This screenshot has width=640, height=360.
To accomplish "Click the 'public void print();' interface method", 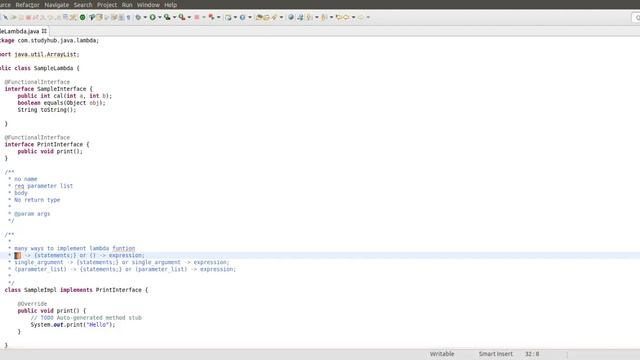I will click(50, 151).
